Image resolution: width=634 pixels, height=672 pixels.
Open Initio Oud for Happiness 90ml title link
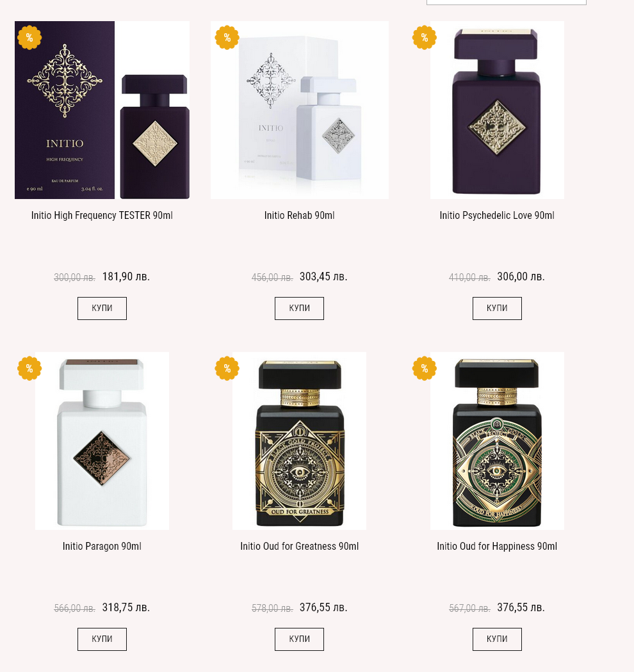click(497, 546)
